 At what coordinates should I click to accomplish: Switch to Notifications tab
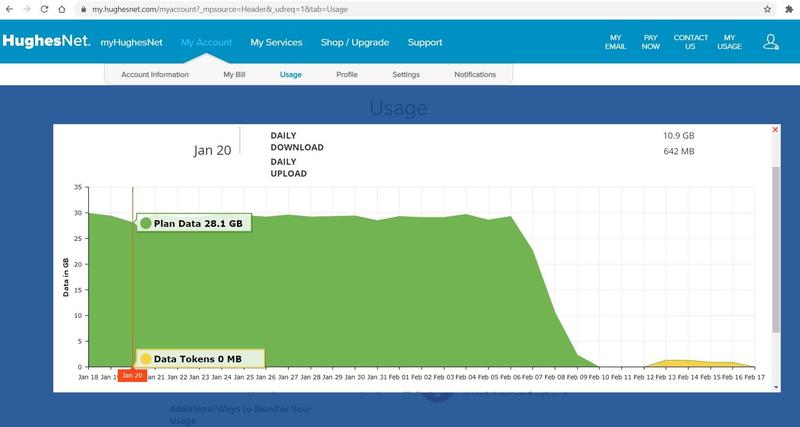[x=475, y=74]
